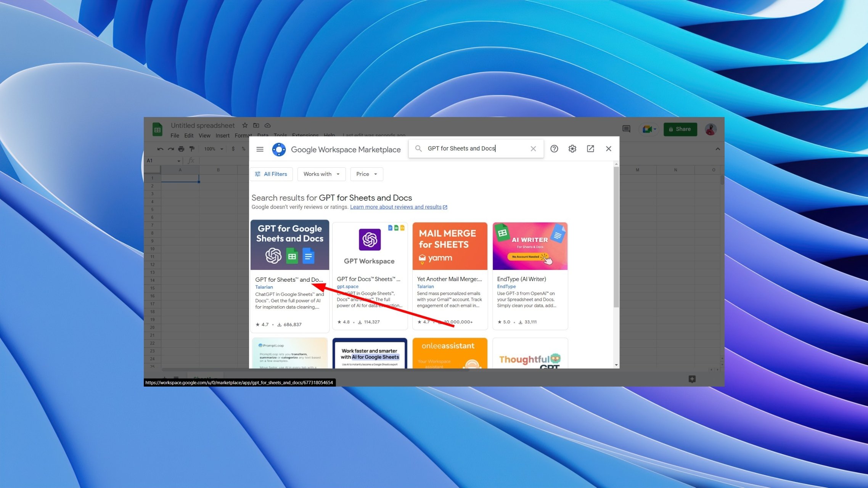Screen dimensions: 868x488
Task: Open the Insert menu
Action: (x=222, y=135)
